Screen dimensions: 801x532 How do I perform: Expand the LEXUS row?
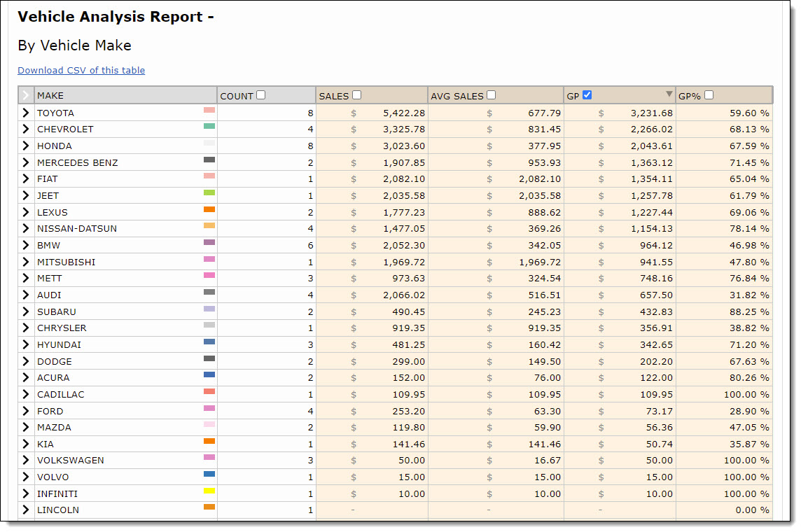point(25,212)
